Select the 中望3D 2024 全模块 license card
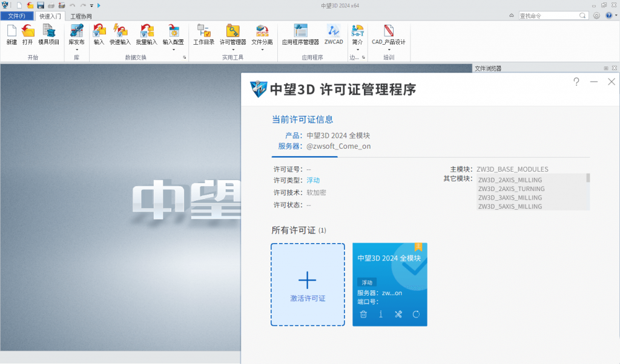Screen dimensions: 620x364 pos(389,285)
